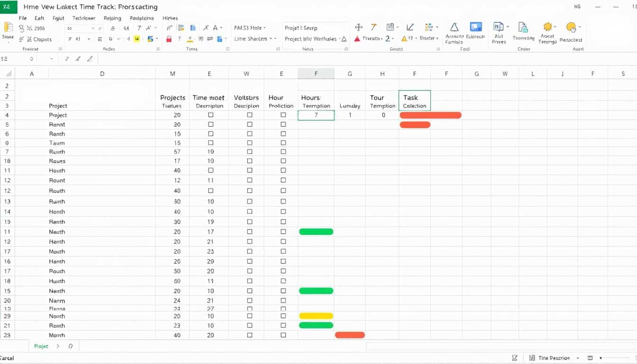Select the Task Celection header cell
The image size is (637, 364).
tap(415, 100)
